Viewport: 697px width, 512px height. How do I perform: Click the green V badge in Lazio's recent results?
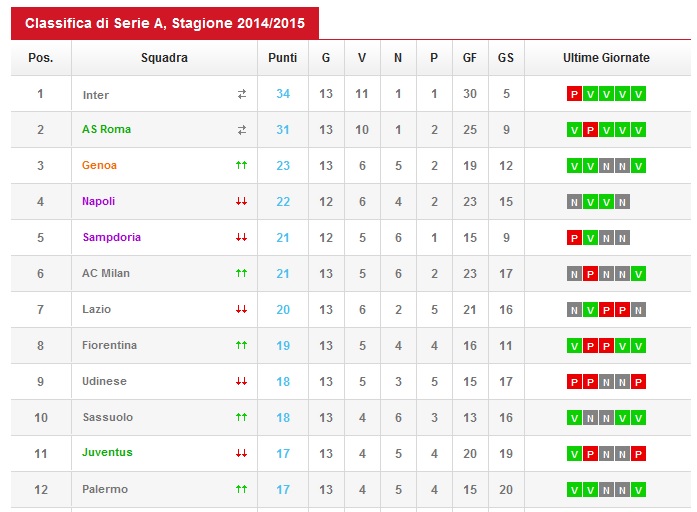pos(590,310)
